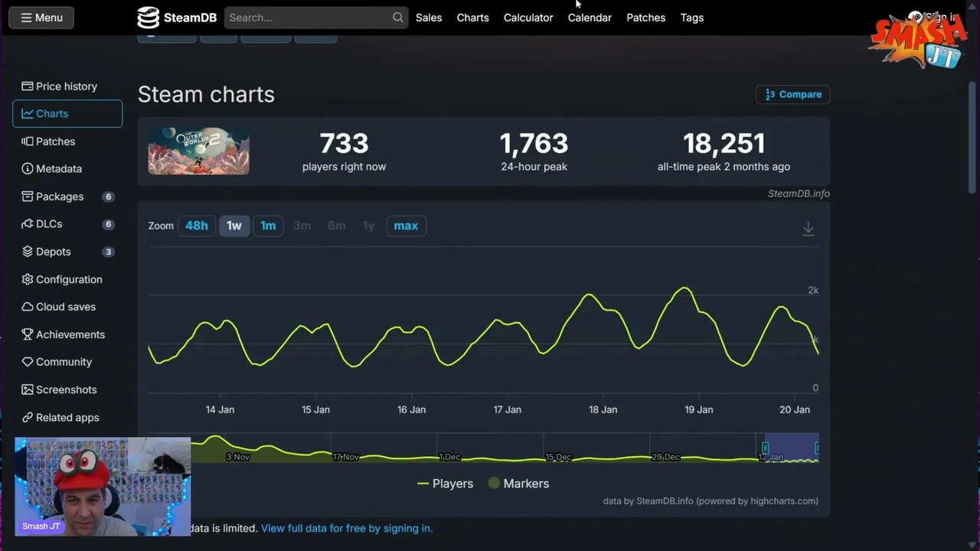Click the Community heart icon
980x551 pixels.
click(28, 362)
